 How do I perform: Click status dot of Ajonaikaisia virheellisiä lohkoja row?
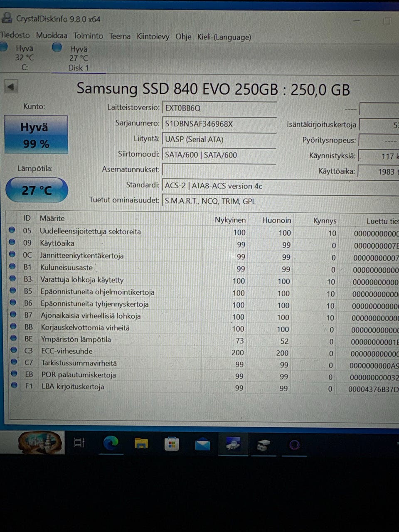[x=13, y=314]
